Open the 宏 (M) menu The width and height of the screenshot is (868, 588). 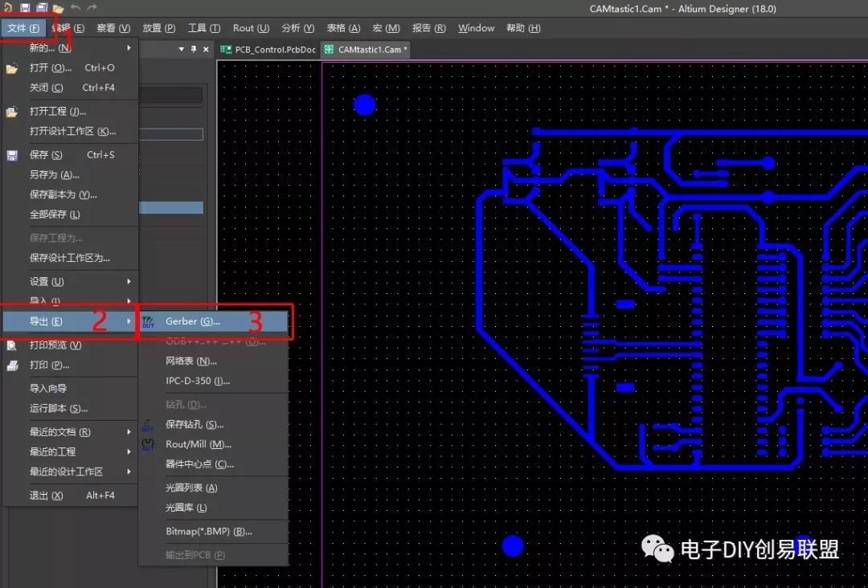click(386, 27)
